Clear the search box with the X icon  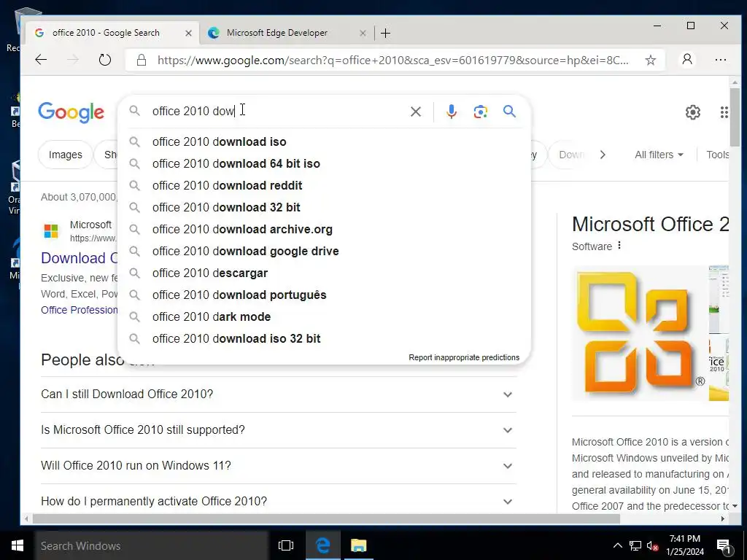415,112
